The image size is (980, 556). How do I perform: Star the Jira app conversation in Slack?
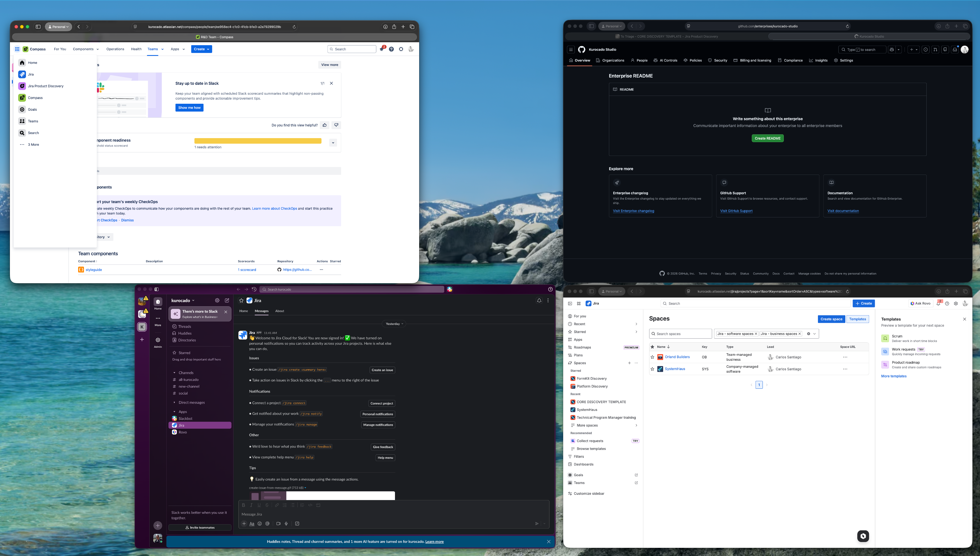pos(241,300)
